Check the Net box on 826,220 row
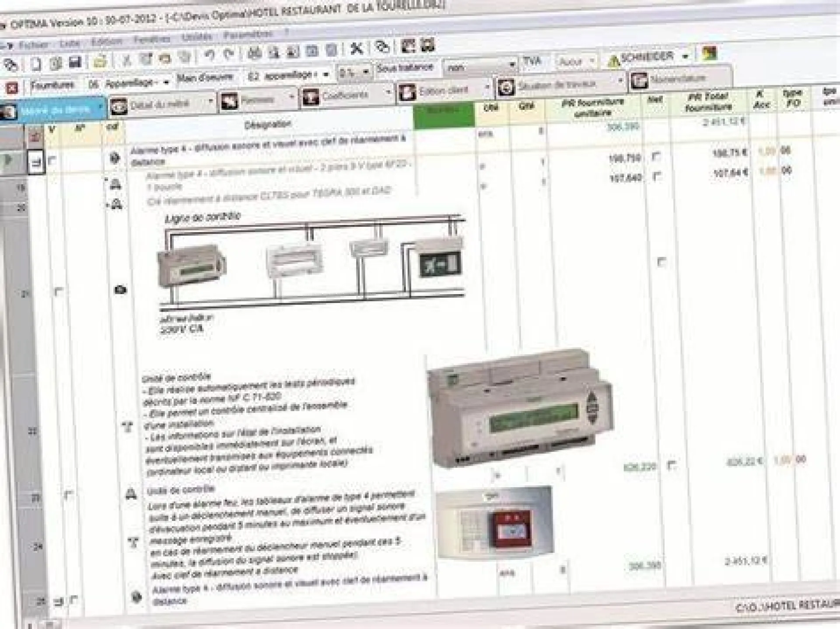Screen dimensions: 840x629 pos(672,465)
